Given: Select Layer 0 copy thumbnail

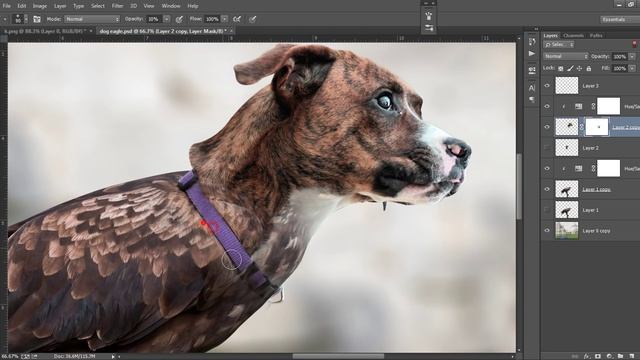Looking at the screenshot, I should click(x=567, y=231).
